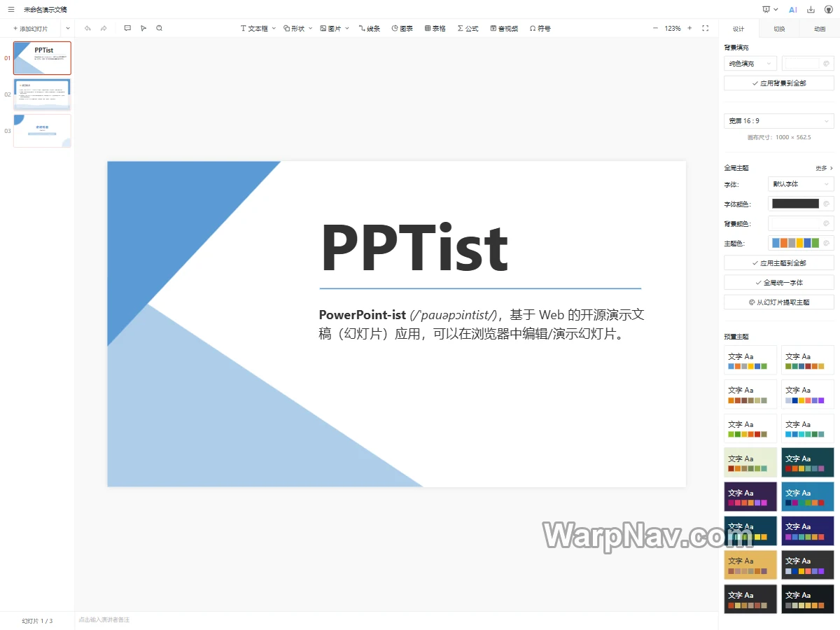Open the selection pane cursor icon
840x630 pixels.
(x=143, y=28)
